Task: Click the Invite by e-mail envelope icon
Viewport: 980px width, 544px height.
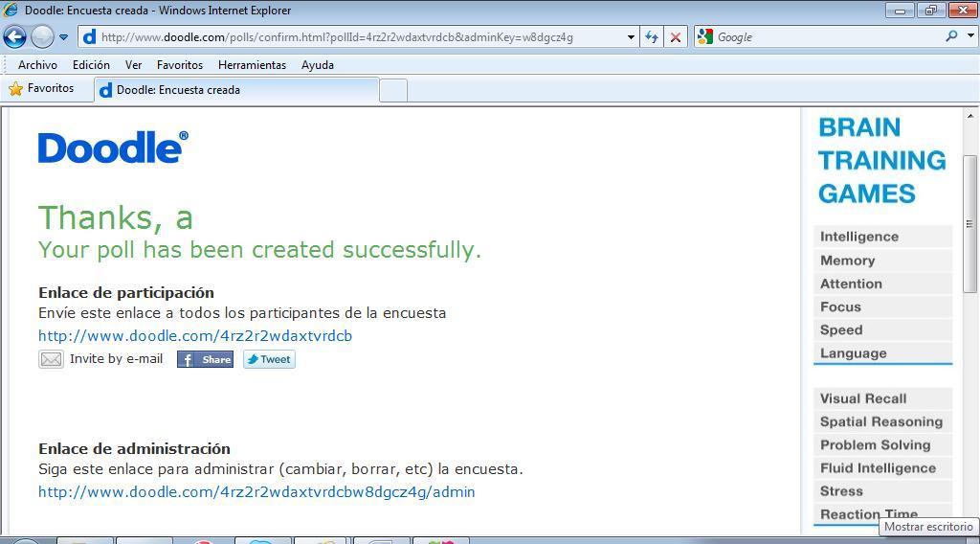Action: pos(51,359)
